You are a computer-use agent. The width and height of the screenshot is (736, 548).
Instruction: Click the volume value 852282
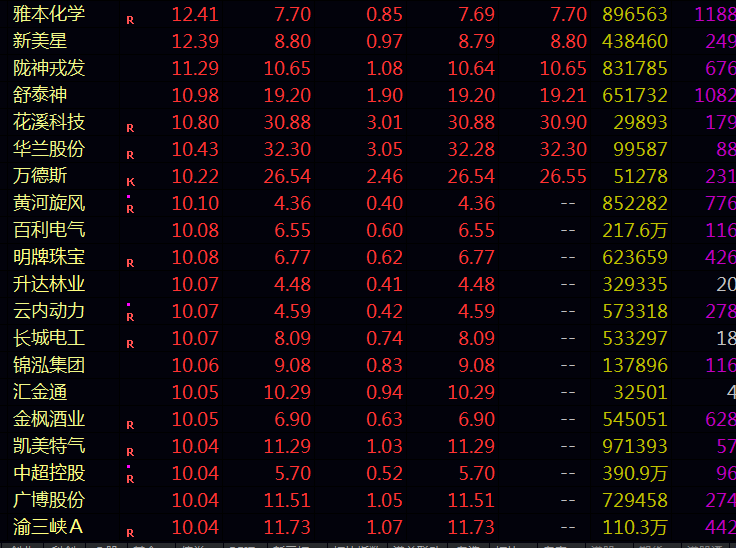point(635,203)
